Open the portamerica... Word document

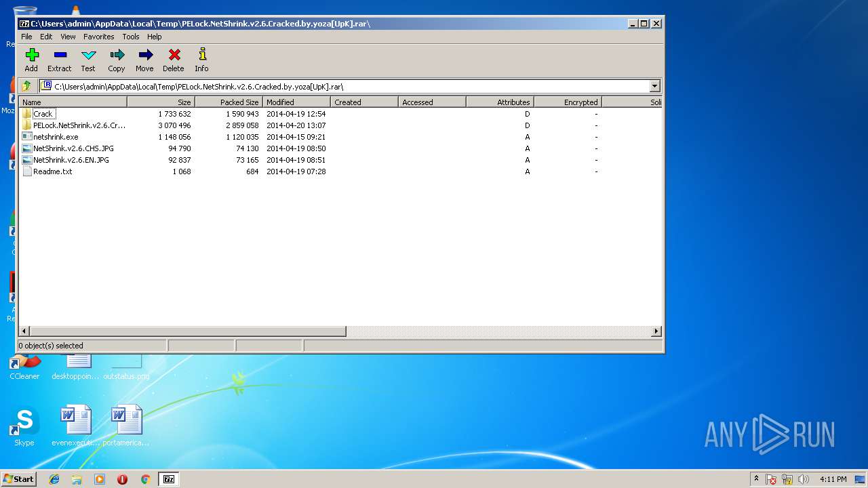click(127, 426)
